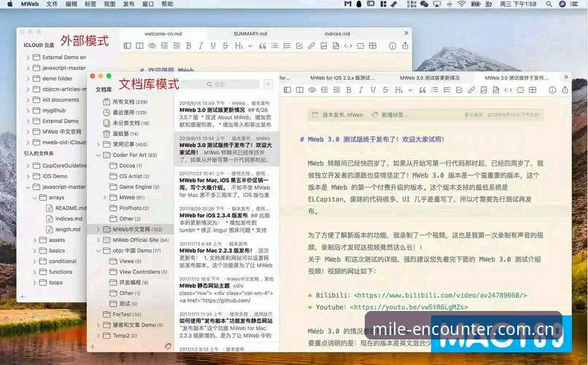Click table icon in external-mode window toolbar
Viewport: 588px width, 365px height.
coord(372,46)
